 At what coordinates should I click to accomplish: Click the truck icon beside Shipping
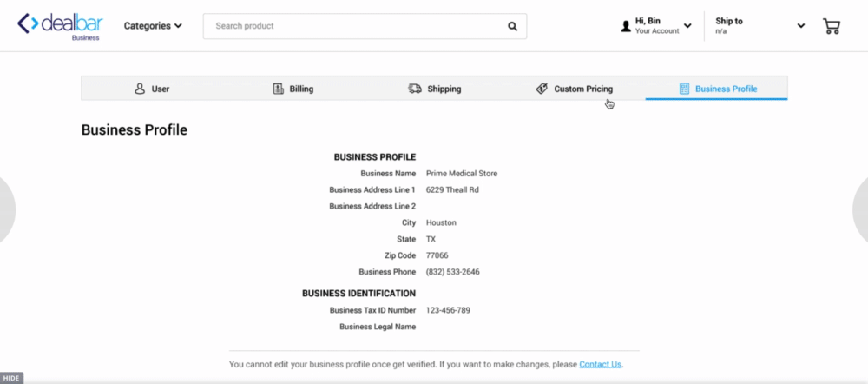click(415, 89)
